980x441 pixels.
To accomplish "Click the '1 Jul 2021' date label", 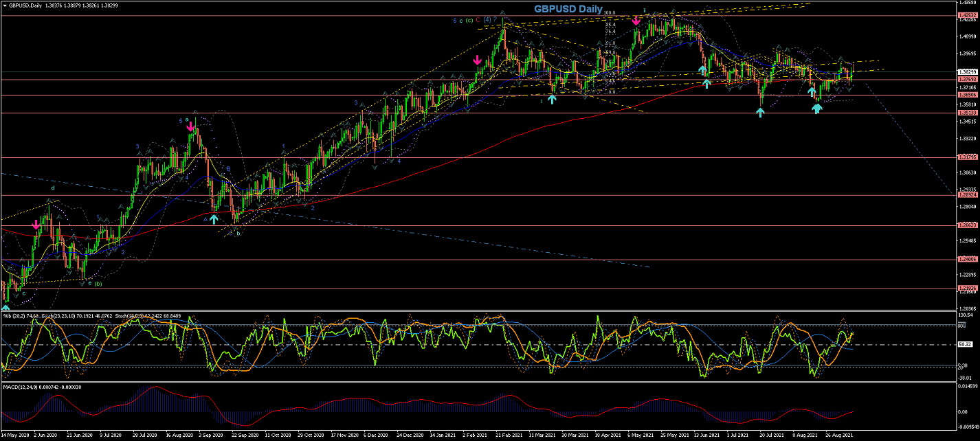I will (739, 435).
